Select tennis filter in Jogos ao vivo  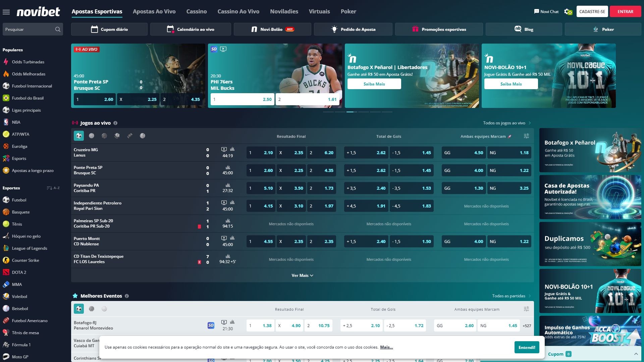click(x=92, y=136)
